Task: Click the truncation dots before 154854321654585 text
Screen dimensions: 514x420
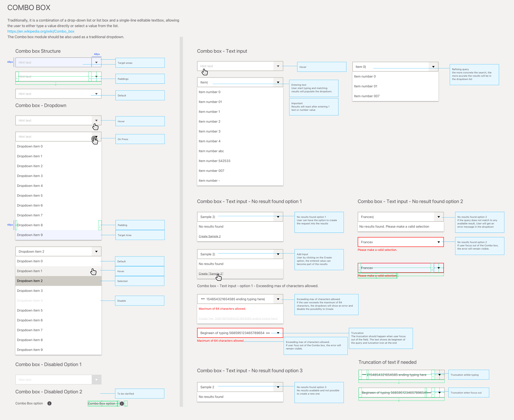Action: click(203, 299)
